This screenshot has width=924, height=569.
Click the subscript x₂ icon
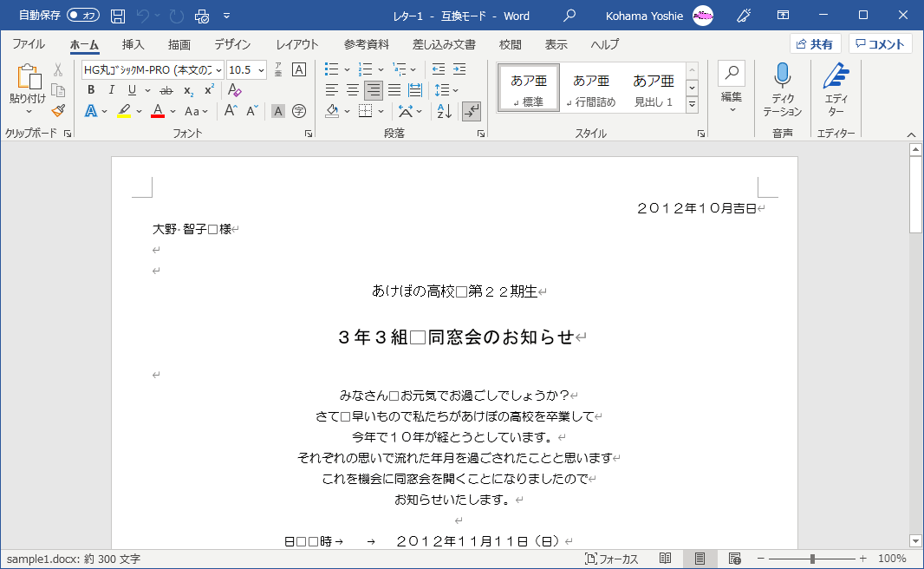188,90
